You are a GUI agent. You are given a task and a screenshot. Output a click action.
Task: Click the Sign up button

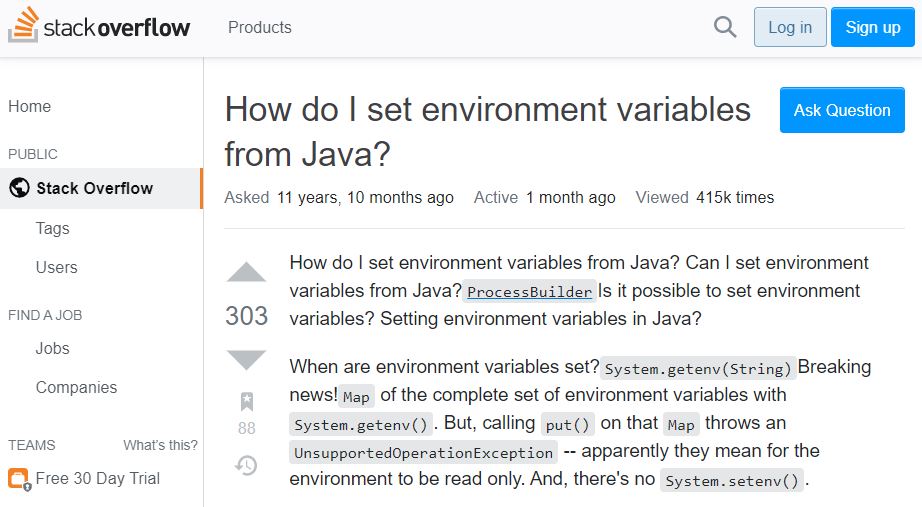tap(873, 27)
